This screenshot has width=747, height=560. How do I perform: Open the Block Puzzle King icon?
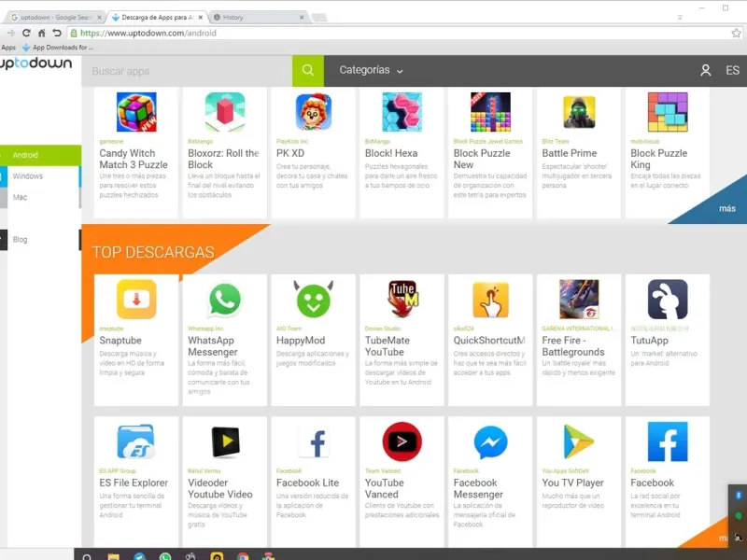coord(668,112)
